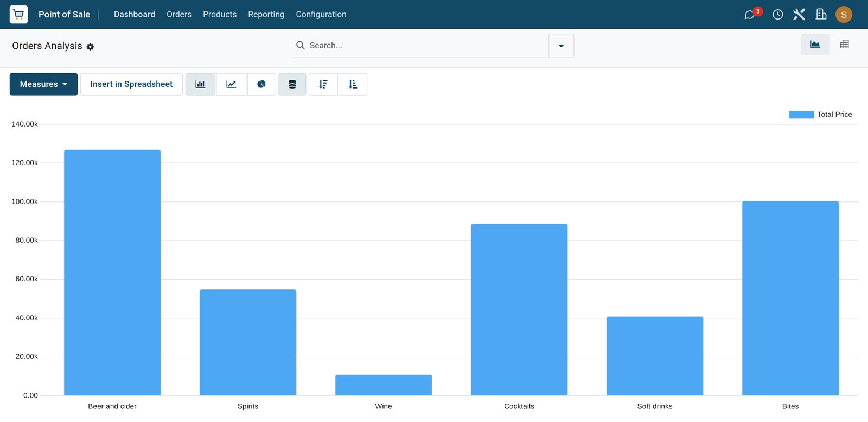
Task: Click the 60.00k axis value
Action: point(27,279)
